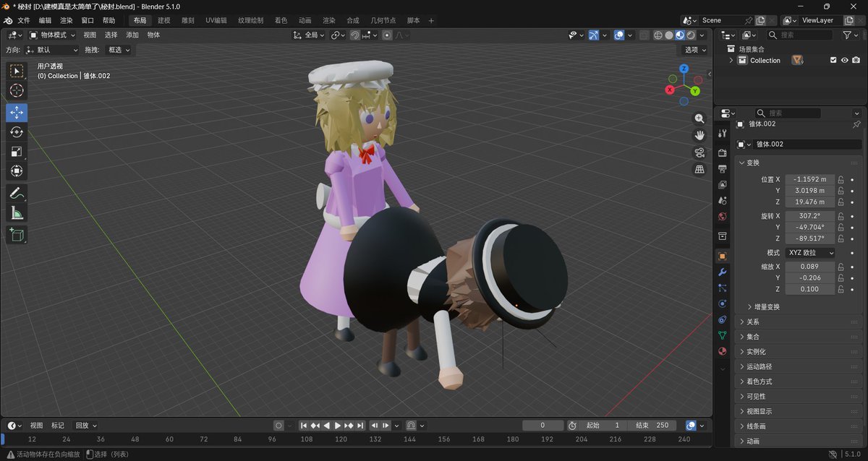Open the Particles properties tab
The width and height of the screenshot is (868, 461).
pyautogui.click(x=722, y=288)
